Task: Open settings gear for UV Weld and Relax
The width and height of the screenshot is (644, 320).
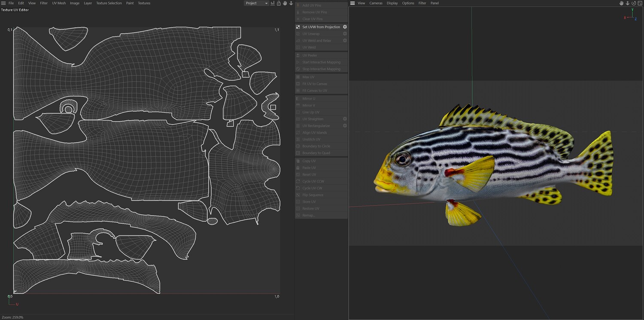Action: click(344, 40)
